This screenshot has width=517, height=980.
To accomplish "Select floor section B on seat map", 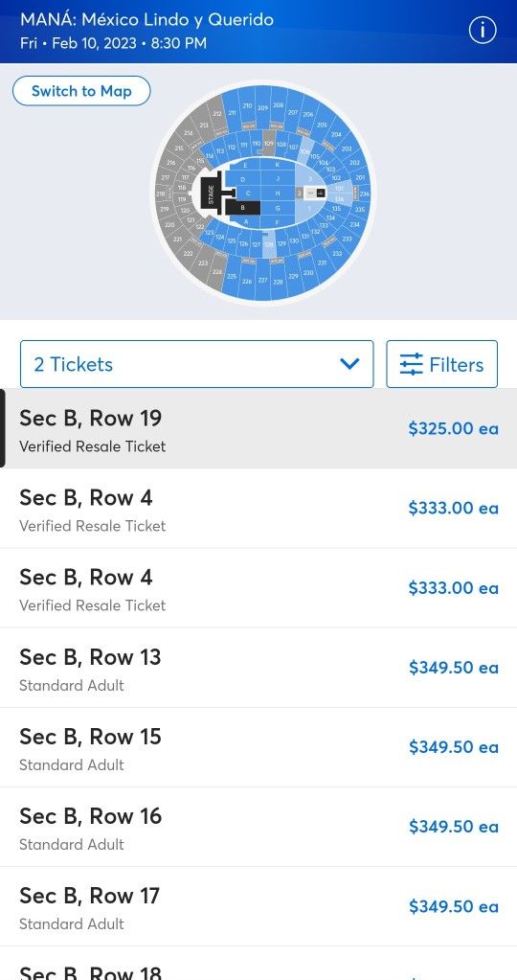I will tap(242, 208).
